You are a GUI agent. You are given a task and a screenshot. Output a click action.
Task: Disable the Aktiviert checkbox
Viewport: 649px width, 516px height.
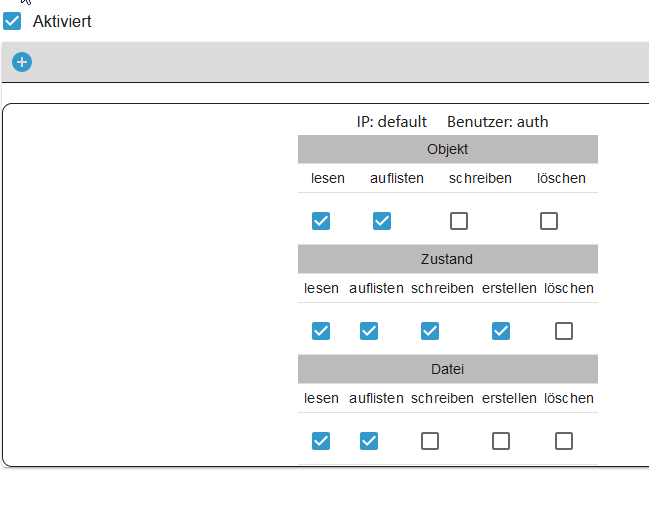[12, 21]
